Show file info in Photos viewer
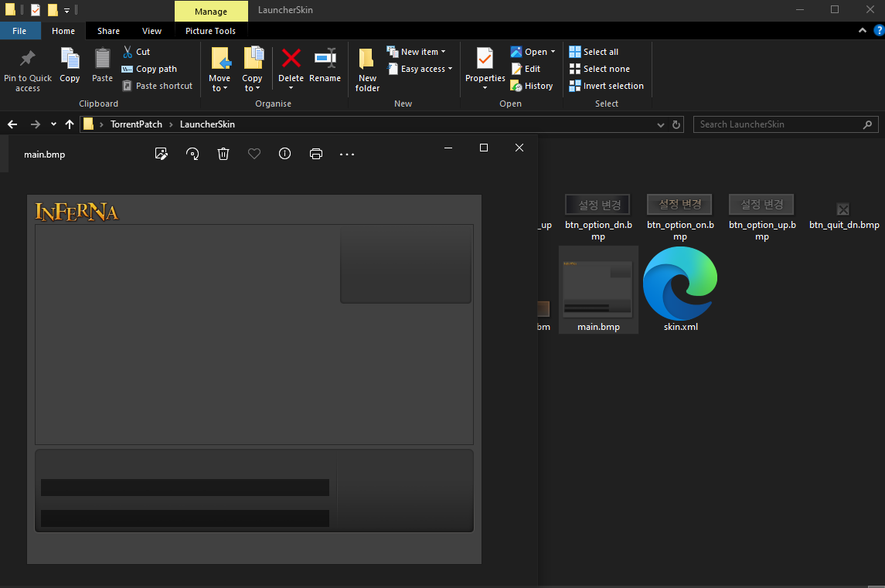The image size is (885, 588). click(x=285, y=154)
